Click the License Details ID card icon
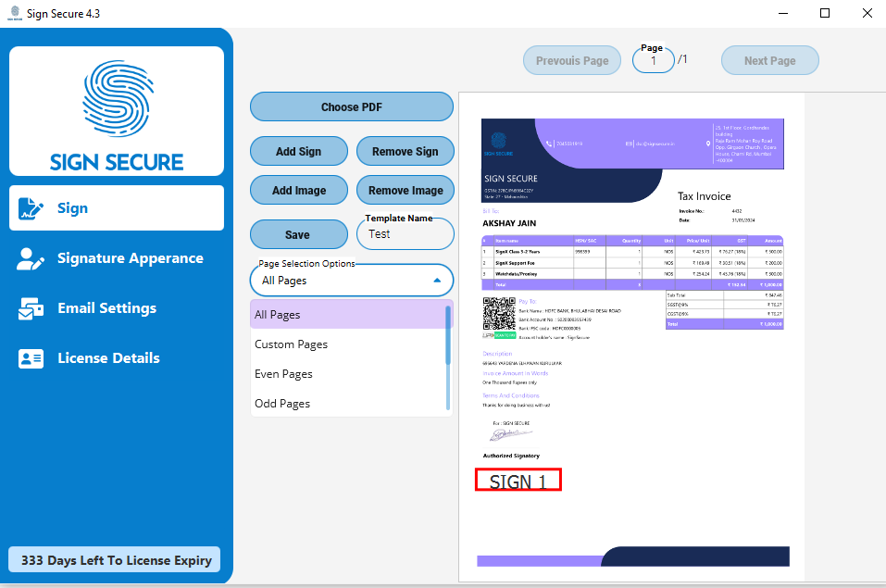The width and height of the screenshot is (886, 588). [31, 358]
